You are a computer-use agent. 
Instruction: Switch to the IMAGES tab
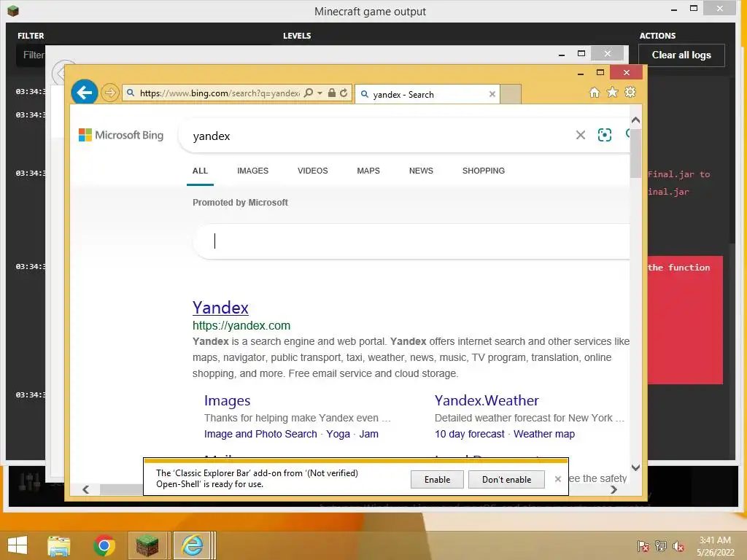click(253, 171)
